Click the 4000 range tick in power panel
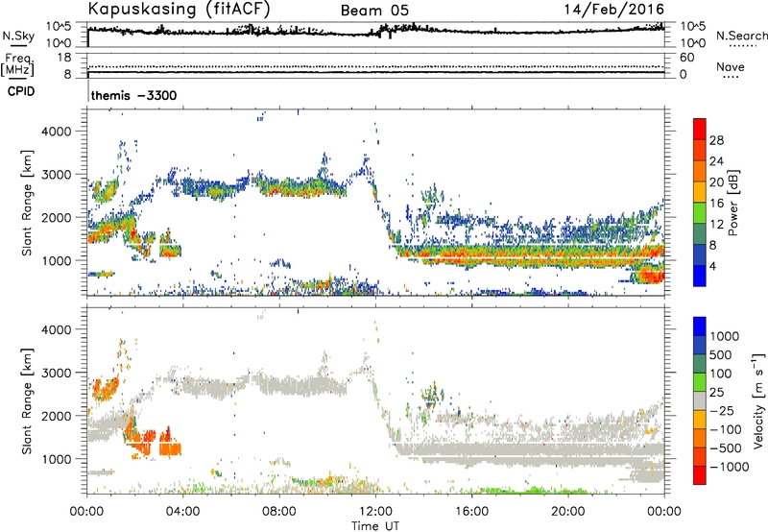 click(x=56, y=132)
